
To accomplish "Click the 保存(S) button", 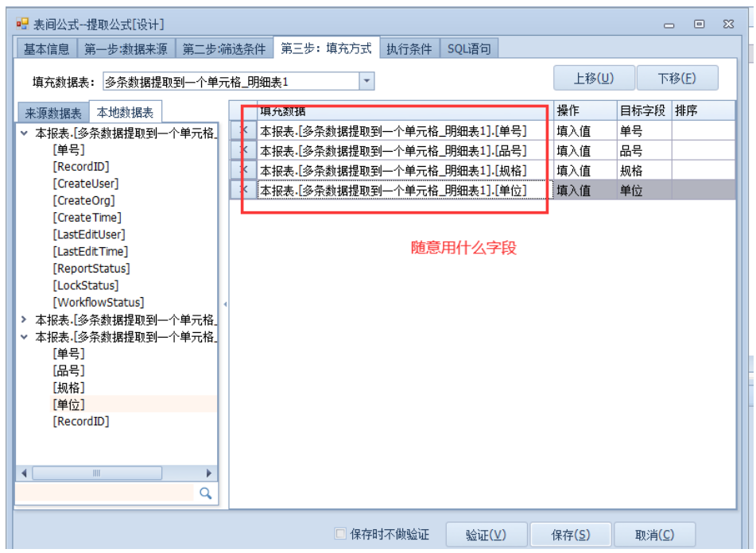I will (x=570, y=535).
